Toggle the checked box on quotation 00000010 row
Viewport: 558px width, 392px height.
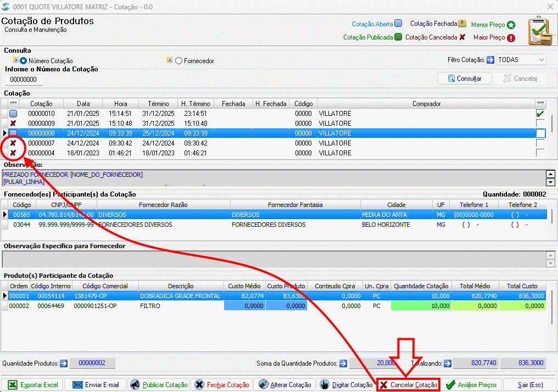(540, 114)
